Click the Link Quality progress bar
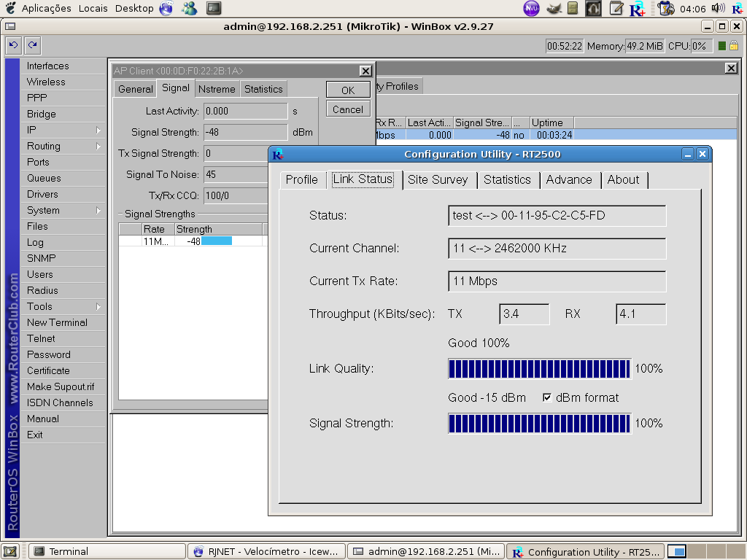The width and height of the screenshot is (747, 560). click(x=539, y=368)
